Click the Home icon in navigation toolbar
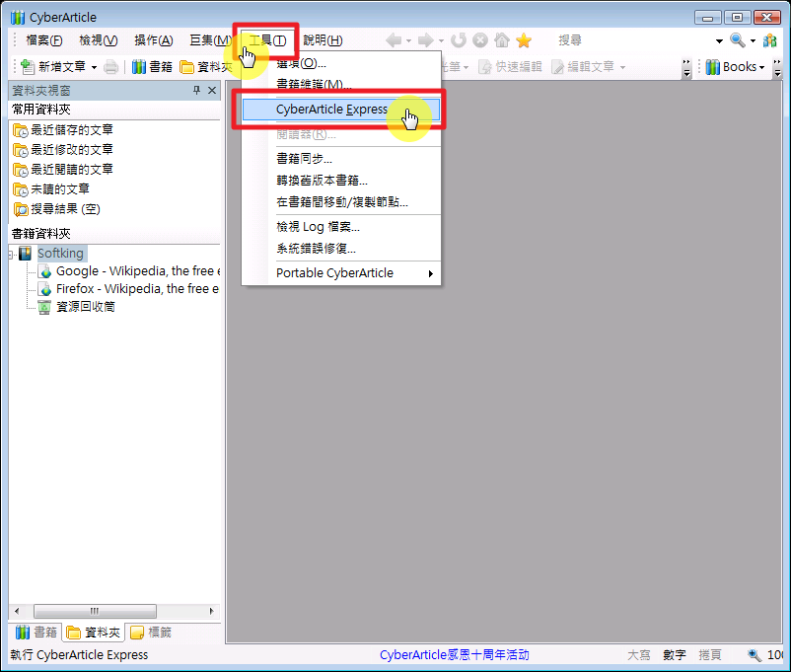 pos(502,40)
